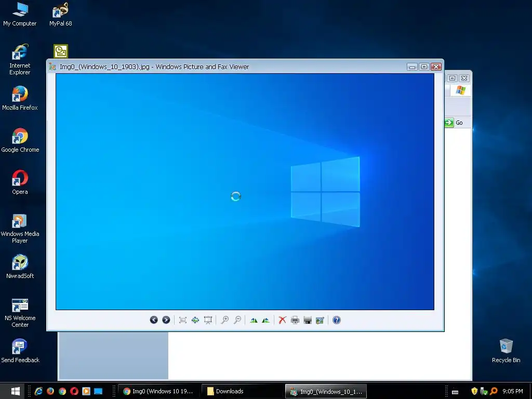
Task: Switch to Chrome Img0 taskbar window
Action: pos(158,391)
